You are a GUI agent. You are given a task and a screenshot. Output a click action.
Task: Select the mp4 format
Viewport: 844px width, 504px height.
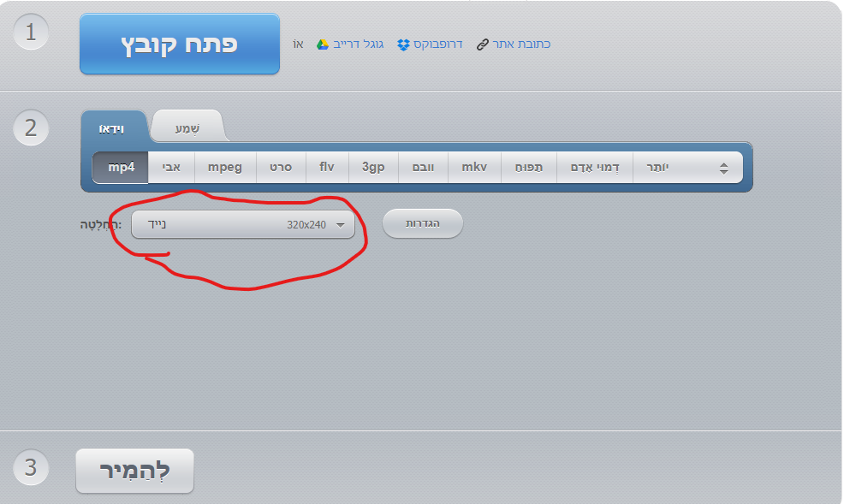tap(121, 167)
